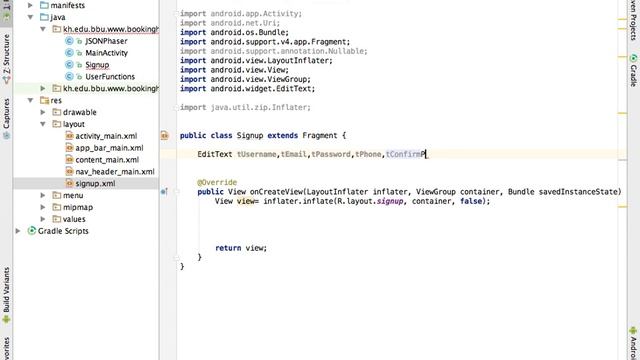Image resolution: width=640 pixels, height=360 pixels.
Task: Expand the values folder arrow
Action: pyautogui.click(x=42, y=219)
